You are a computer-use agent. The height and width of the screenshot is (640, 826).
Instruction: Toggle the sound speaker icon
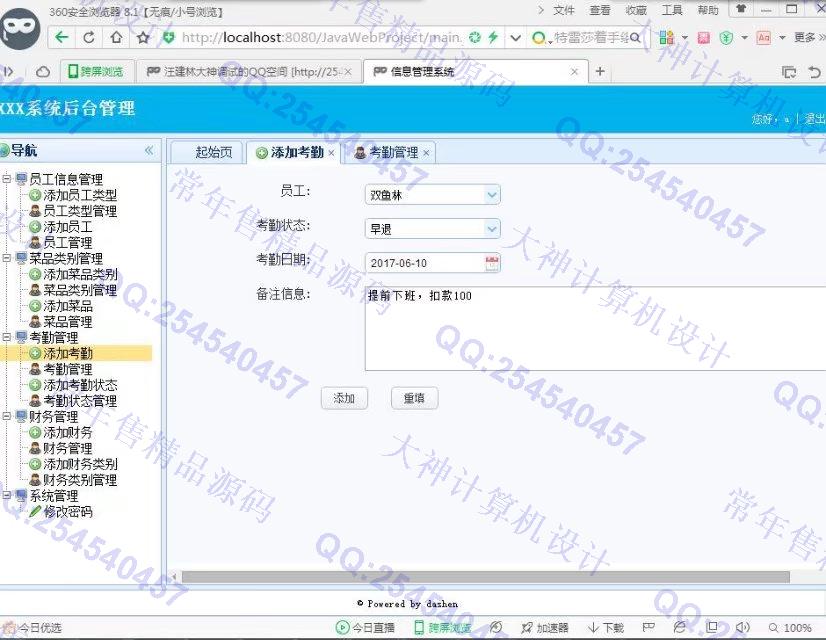click(x=742, y=627)
